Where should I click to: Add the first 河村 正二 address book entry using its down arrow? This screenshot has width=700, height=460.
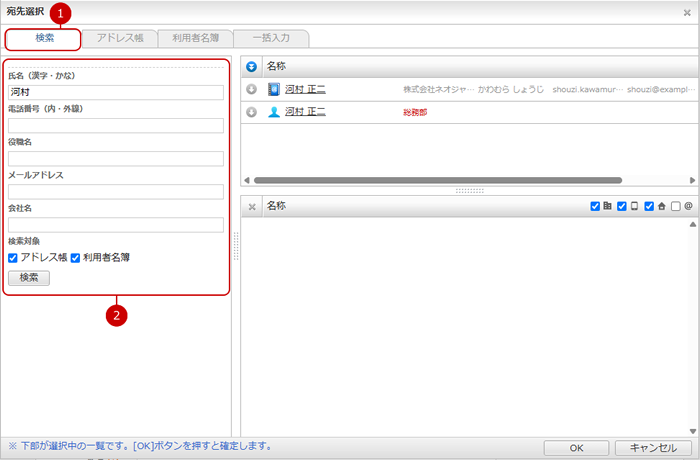coord(252,89)
